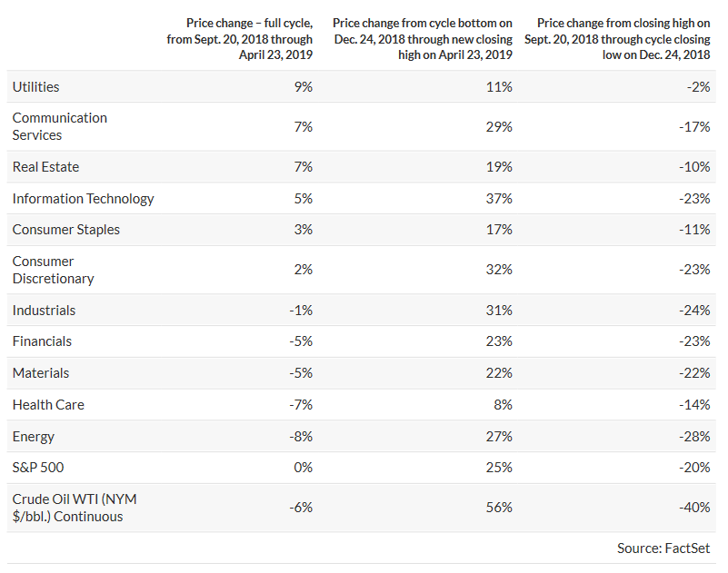Select the Communication Services row label
The height and width of the screenshot is (573, 728).
pos(60,126)
